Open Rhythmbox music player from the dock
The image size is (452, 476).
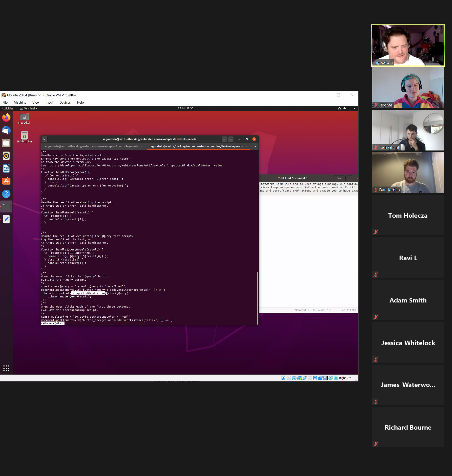(x=6, y=156)
